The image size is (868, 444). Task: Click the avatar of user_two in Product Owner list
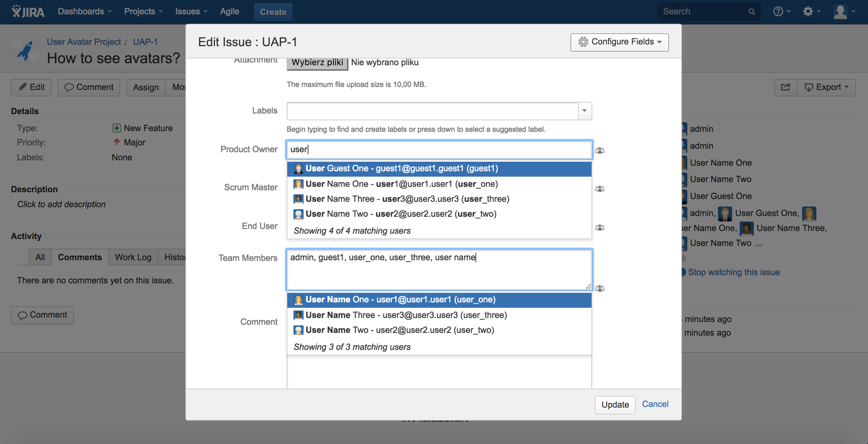298,214
